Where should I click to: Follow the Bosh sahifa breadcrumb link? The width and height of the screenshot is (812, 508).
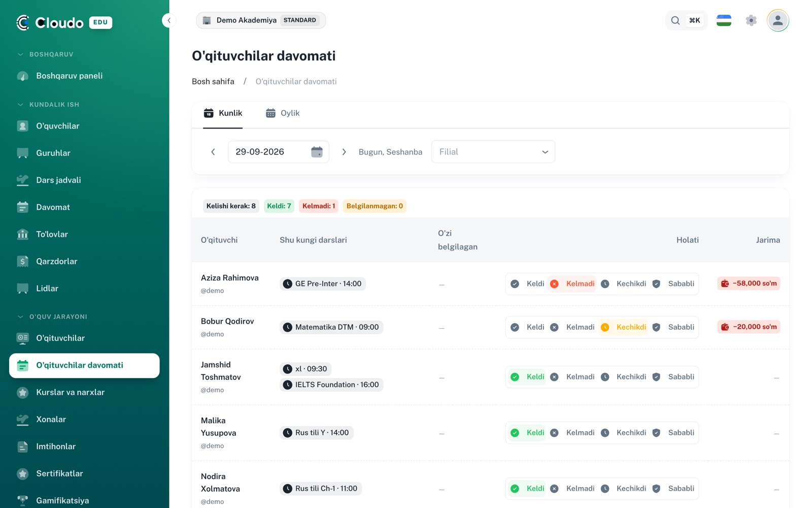tap(213, 81)
